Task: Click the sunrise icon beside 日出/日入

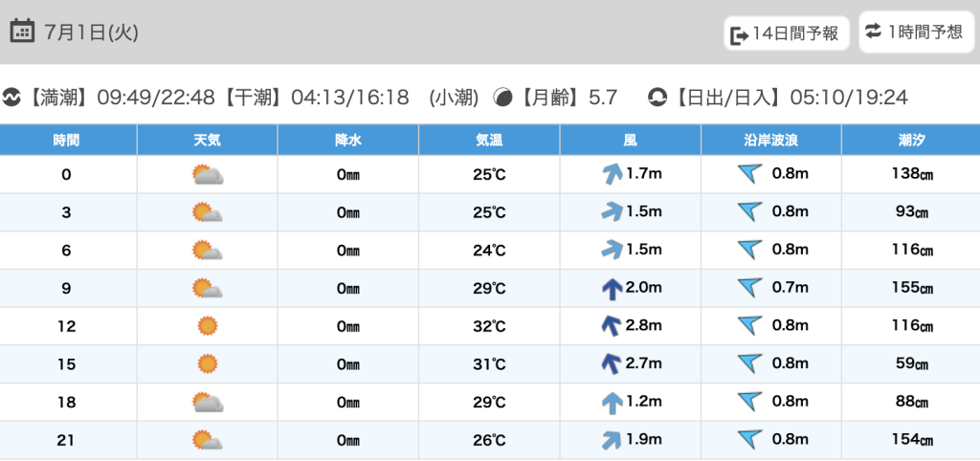Action: coord(657,98)
